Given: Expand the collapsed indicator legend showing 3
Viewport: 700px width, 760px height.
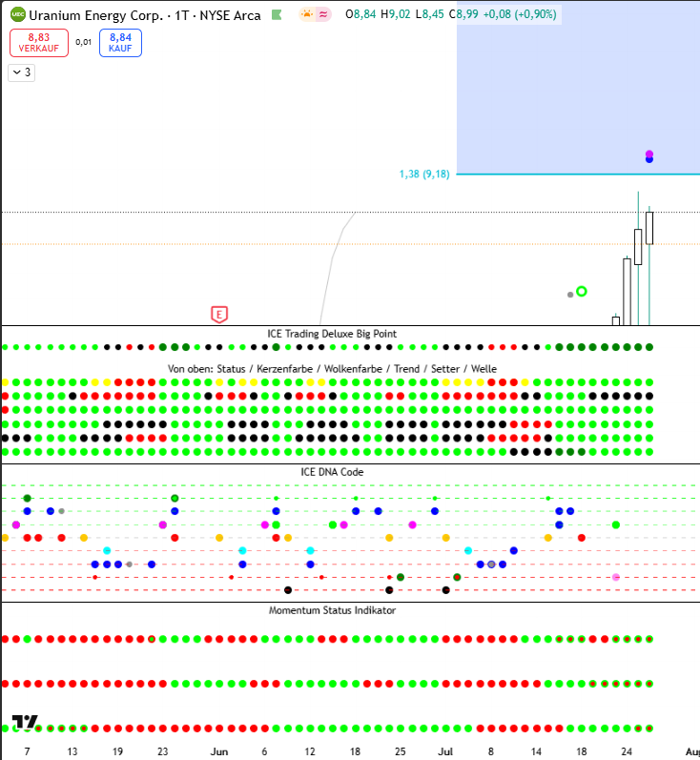Looking at the screenshot, I should 22,72.
